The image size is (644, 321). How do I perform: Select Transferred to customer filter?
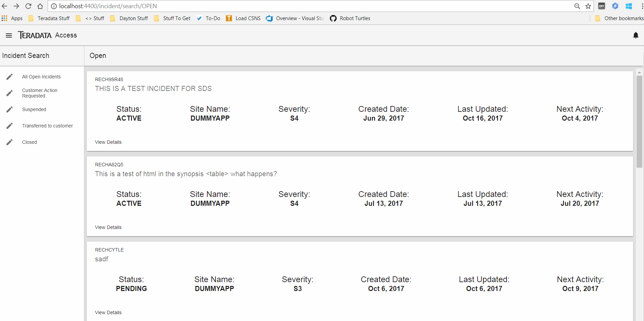click(x=47, y=126)
